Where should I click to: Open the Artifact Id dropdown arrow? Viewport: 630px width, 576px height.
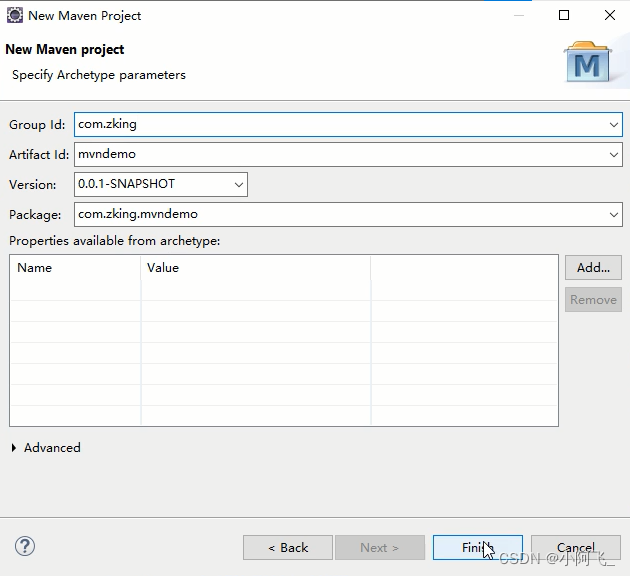(614, 155)
